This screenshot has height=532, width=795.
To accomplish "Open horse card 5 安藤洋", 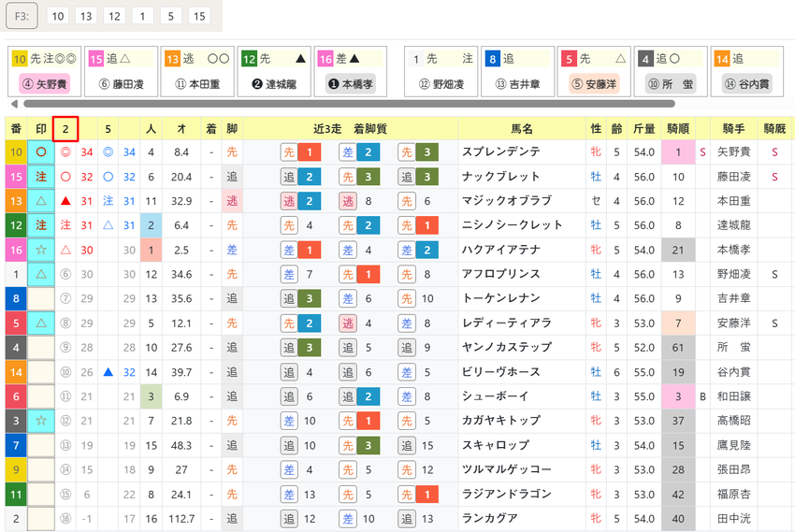I will click(594, 71).
